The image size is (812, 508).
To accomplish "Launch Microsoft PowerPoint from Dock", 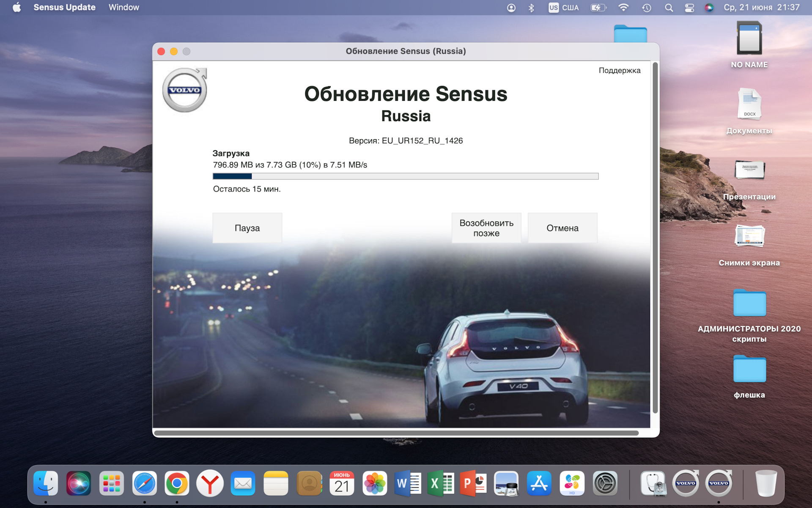I will click(x=473, y=483).
